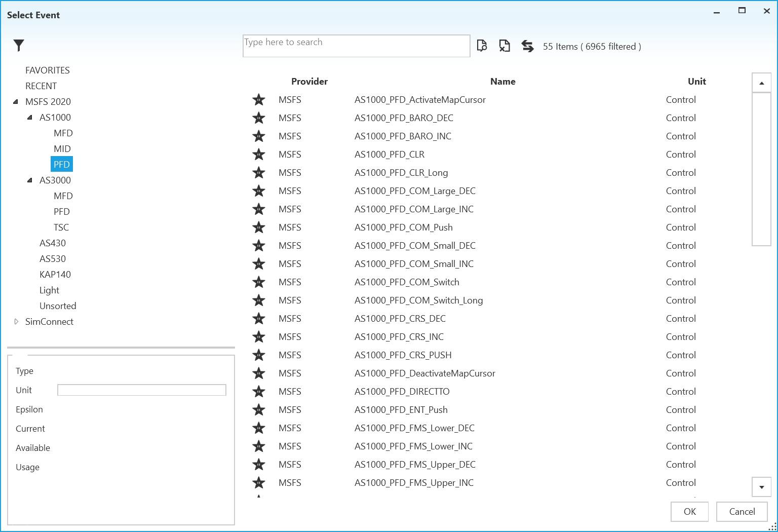This screenshot has height=532, width=778.
Task: Expand the SimConnect tree node
Action: point(16,322)
